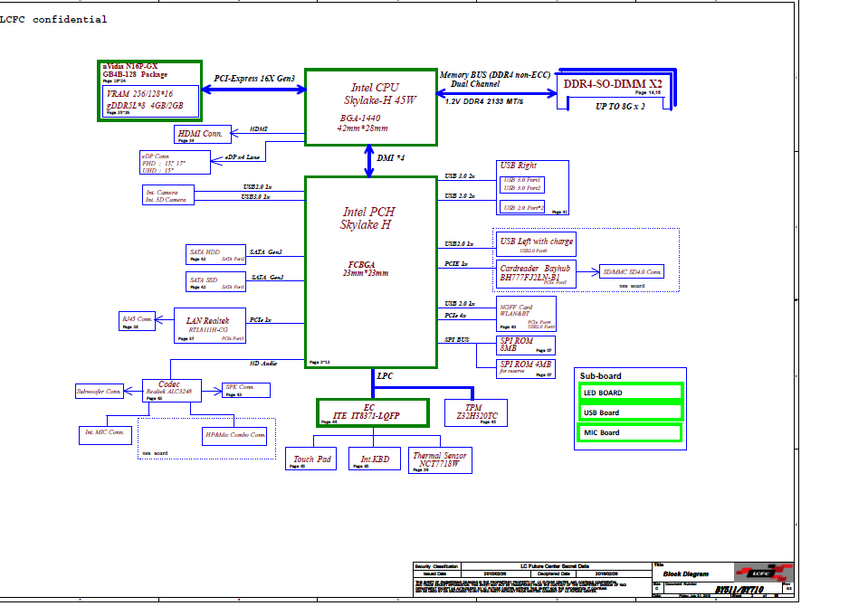Click the VRAM gDDR5L memory box
This screenshot has width=868, height=606.
pyautogui.click(x=150, y=100)
